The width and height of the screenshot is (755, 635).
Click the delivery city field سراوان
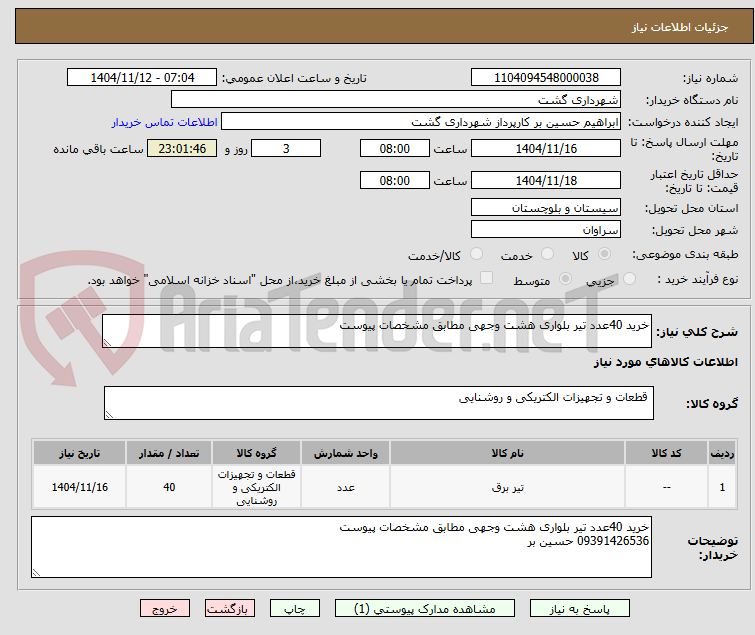point(546,230)
